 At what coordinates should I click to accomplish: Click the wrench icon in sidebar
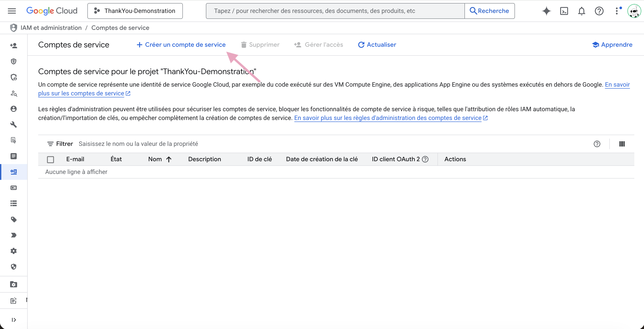tap(14, 124)
